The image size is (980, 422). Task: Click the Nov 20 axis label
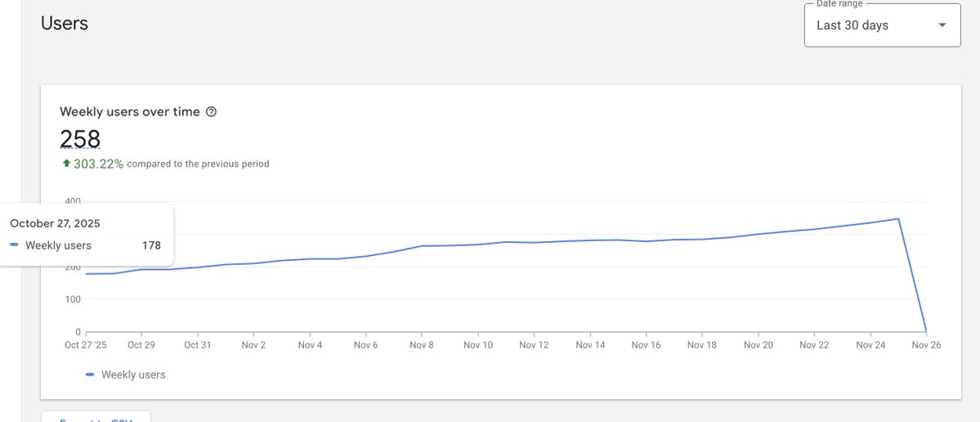[x=758, y=344]
